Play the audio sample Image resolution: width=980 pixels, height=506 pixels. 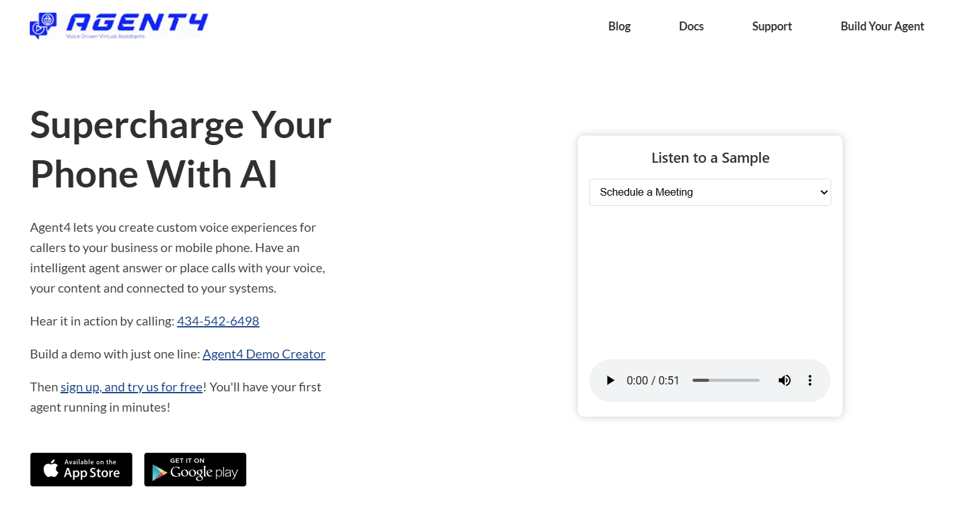610,381
